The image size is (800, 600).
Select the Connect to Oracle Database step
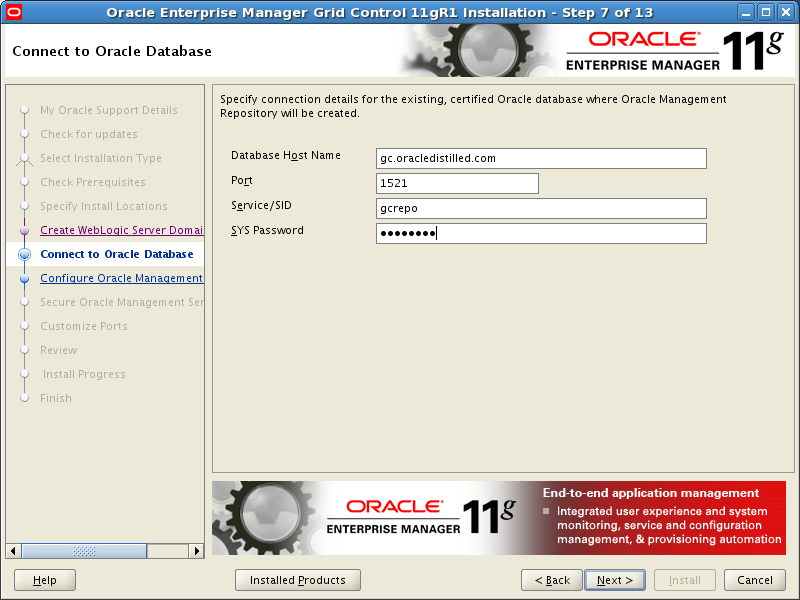click(x=117, y=254)
